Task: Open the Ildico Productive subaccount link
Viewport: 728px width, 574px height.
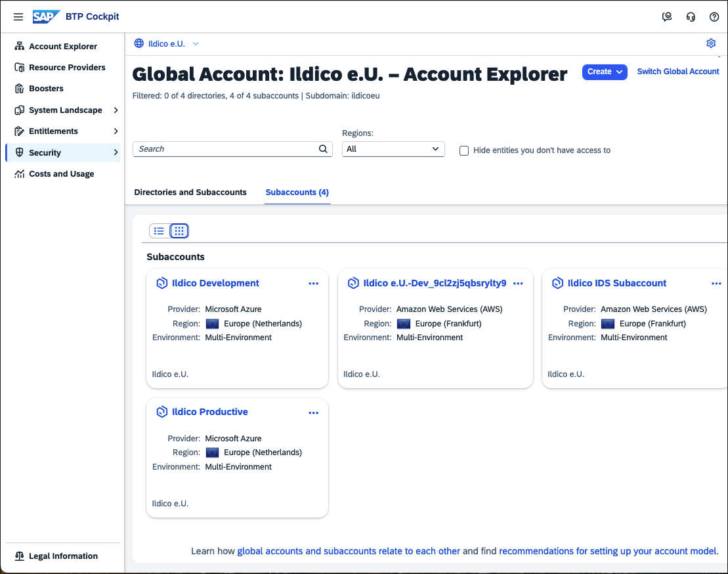Action: [210, 412]
